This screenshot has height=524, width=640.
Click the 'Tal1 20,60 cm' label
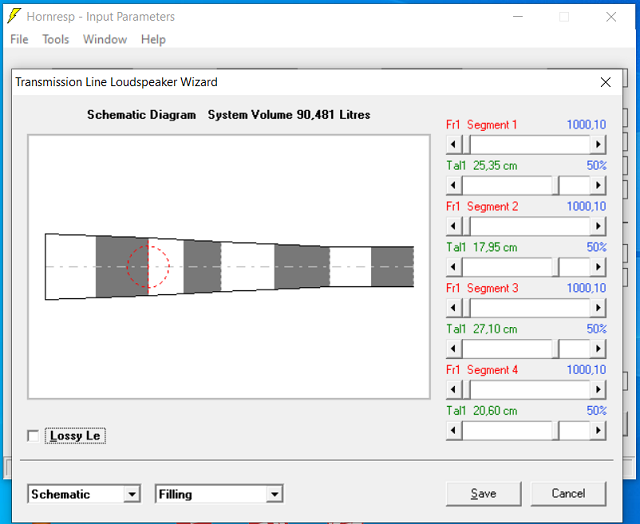pos(482,411)
